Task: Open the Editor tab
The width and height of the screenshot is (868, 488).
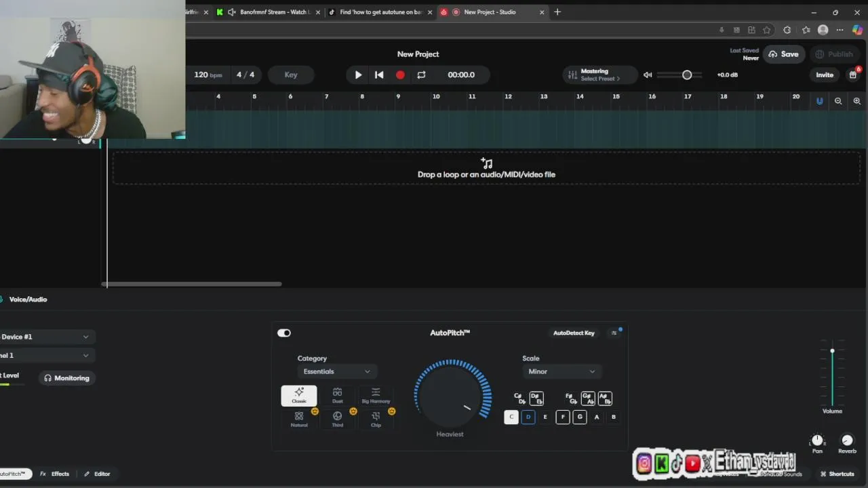Action: (97, 474)
